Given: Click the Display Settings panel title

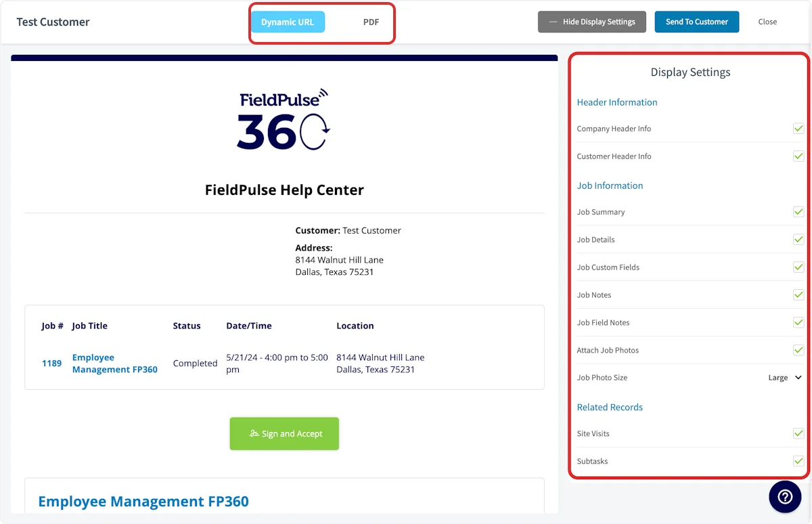Looking at the screenshot, I should [x=690, y=72].
